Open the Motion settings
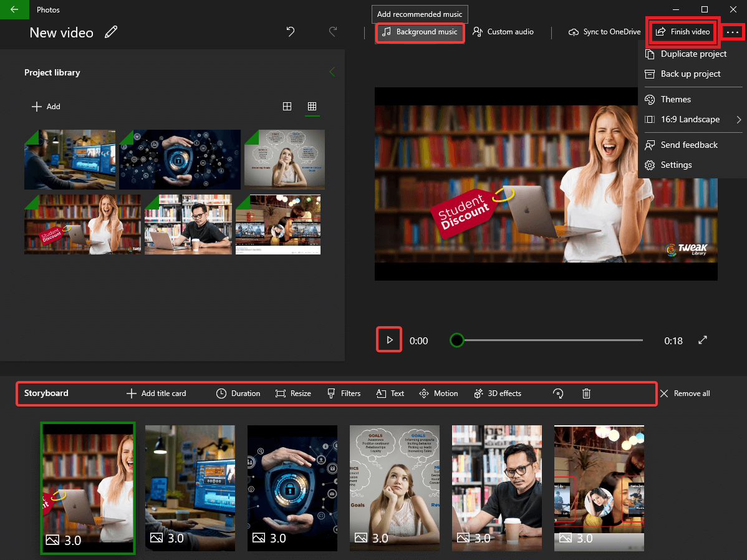747x560 pixels. [x=438, y=393]
